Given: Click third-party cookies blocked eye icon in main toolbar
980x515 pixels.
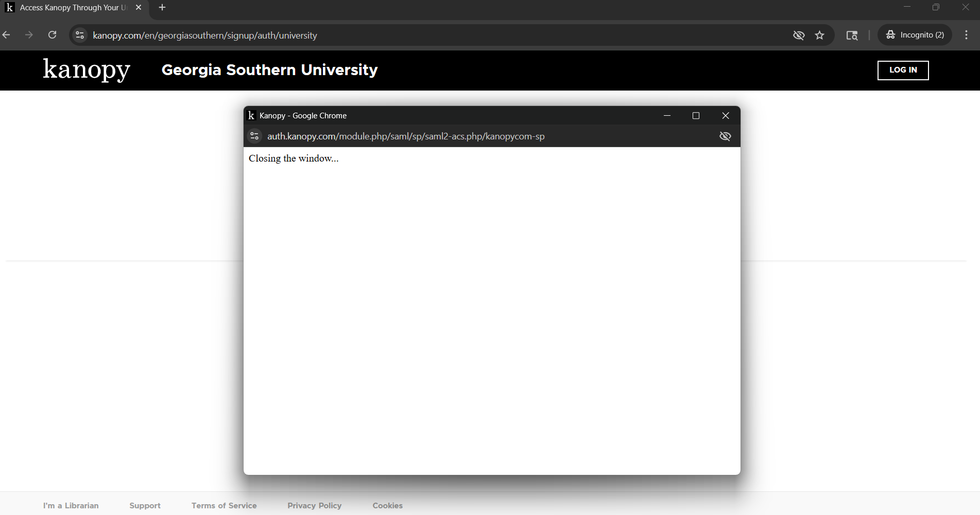Looking at the screenshot, I should pos(798,35).
